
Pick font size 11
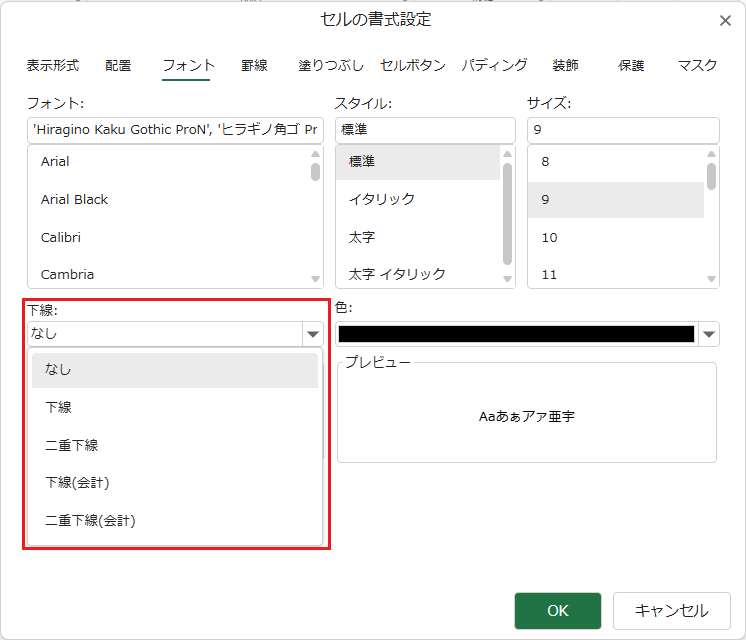tap(616, 274)
